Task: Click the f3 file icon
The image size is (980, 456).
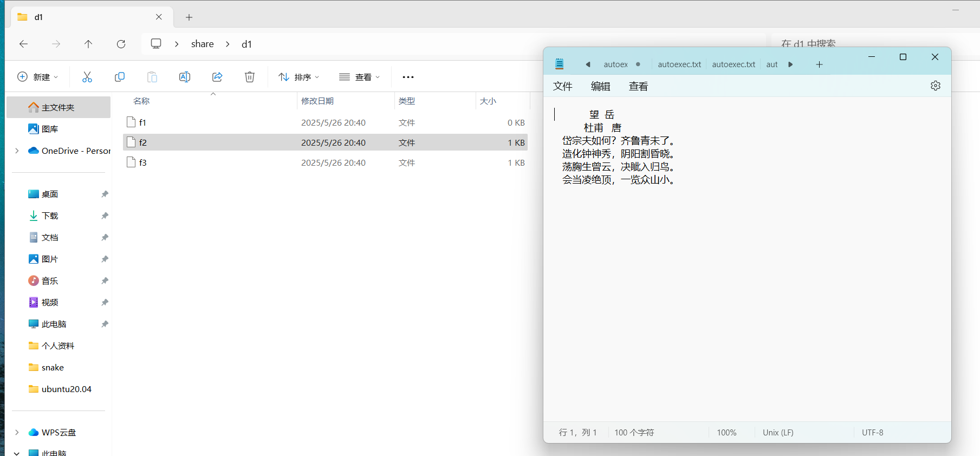Action: pos(131,162)
